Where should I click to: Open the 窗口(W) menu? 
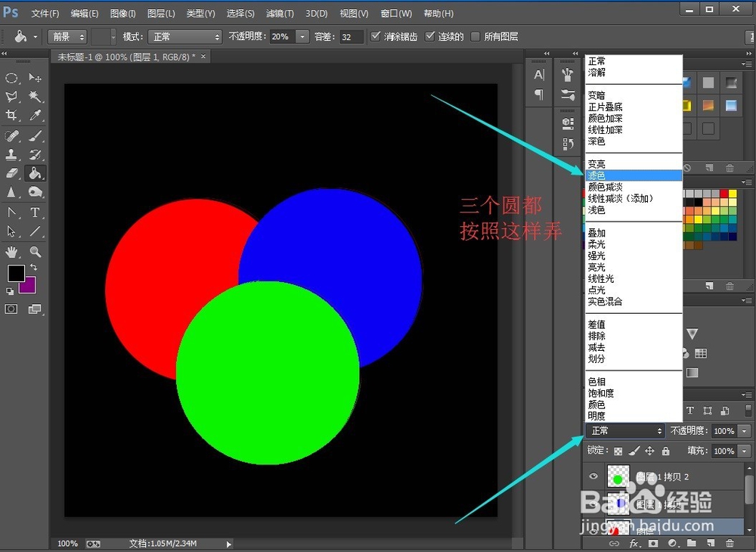point(396,14)
